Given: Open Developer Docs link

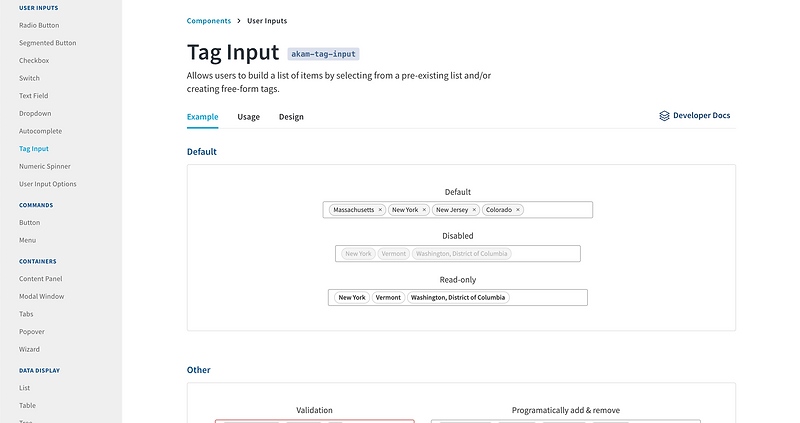Looking at the screenshot, I should 694,116.
